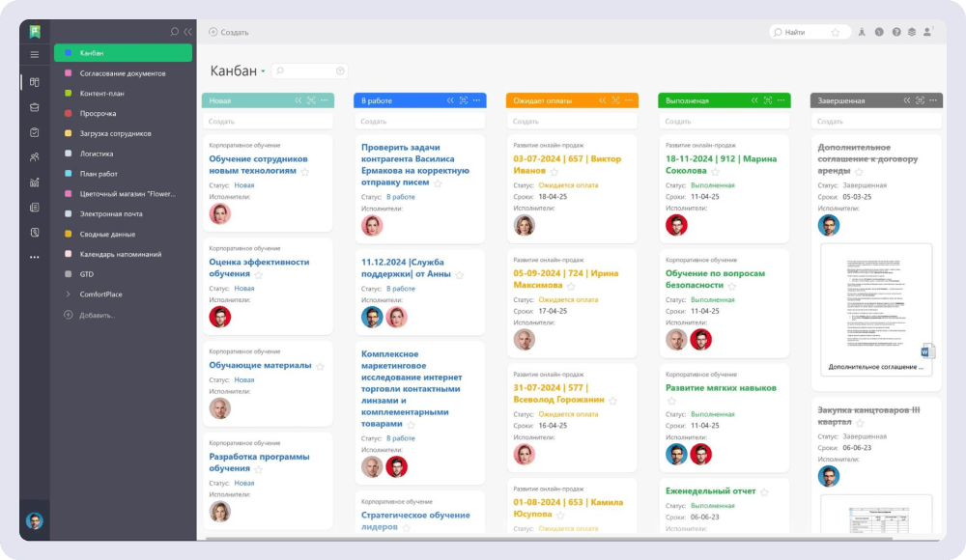Open more options of Новая column
This screenshot has height=560, width=966.
(325, 100)
